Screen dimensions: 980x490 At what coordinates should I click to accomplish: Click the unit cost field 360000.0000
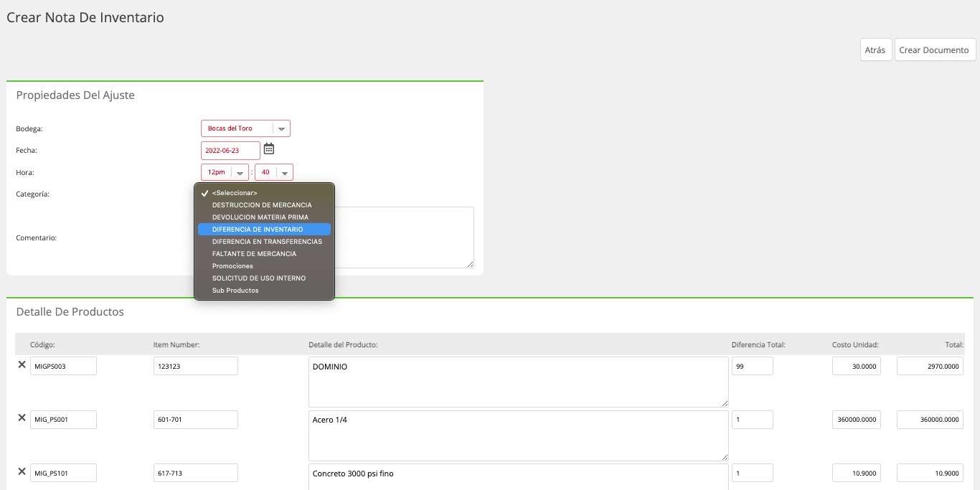857,419
